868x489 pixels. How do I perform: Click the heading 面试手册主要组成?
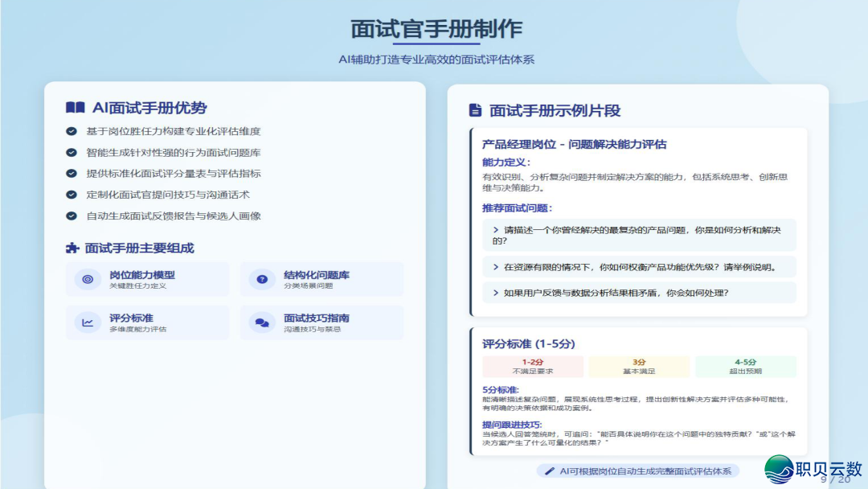(139, 248)
